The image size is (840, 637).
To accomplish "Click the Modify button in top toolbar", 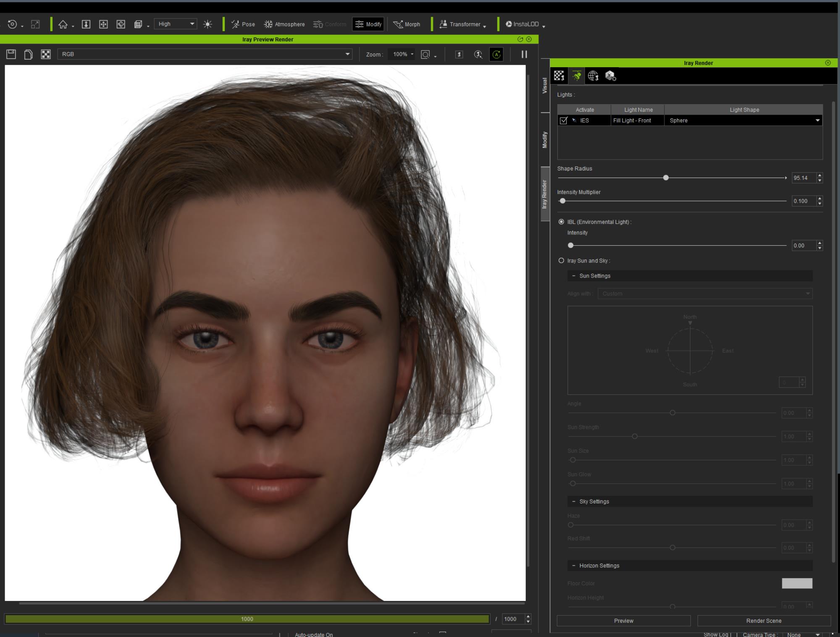I will tap(368, 24).
